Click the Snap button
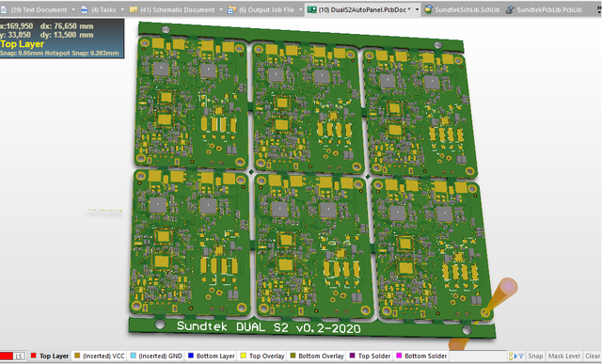 535,356
